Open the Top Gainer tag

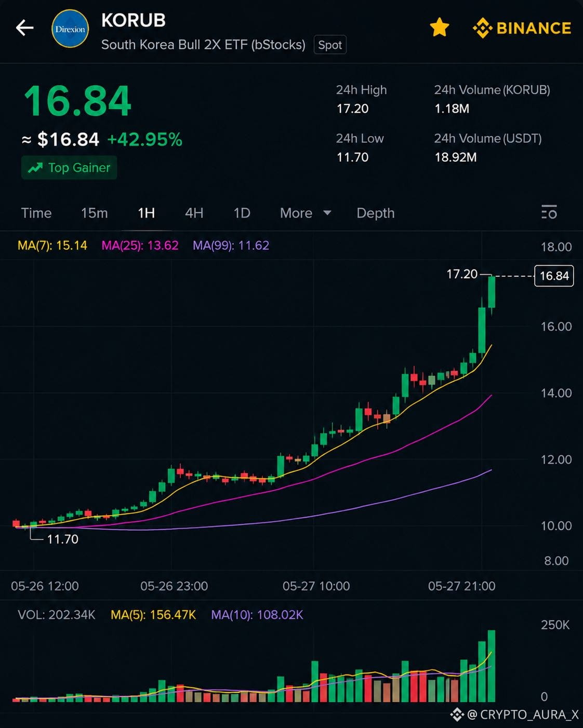click(x=69, y=168)
